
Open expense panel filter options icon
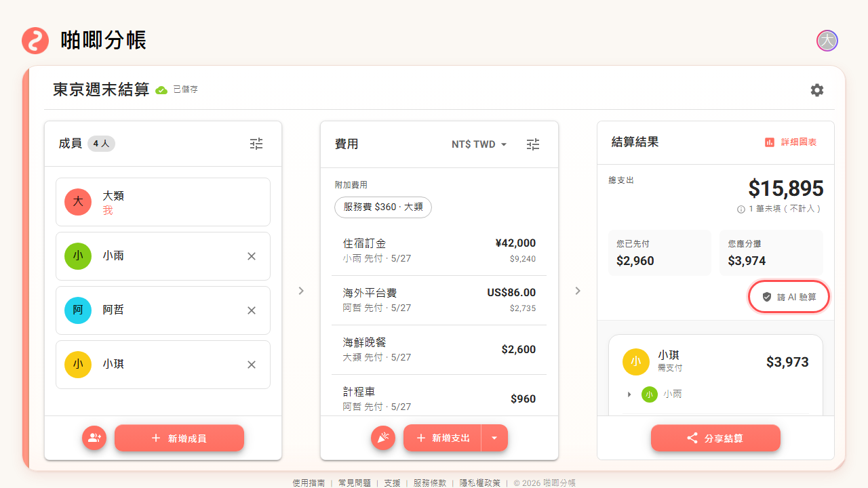pos(534,144)
